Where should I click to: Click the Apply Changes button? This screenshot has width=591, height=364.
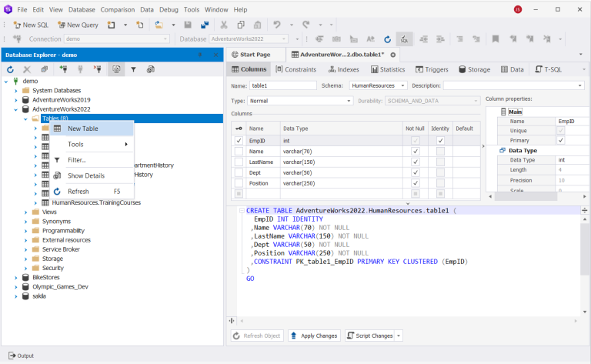click(314, 336)
